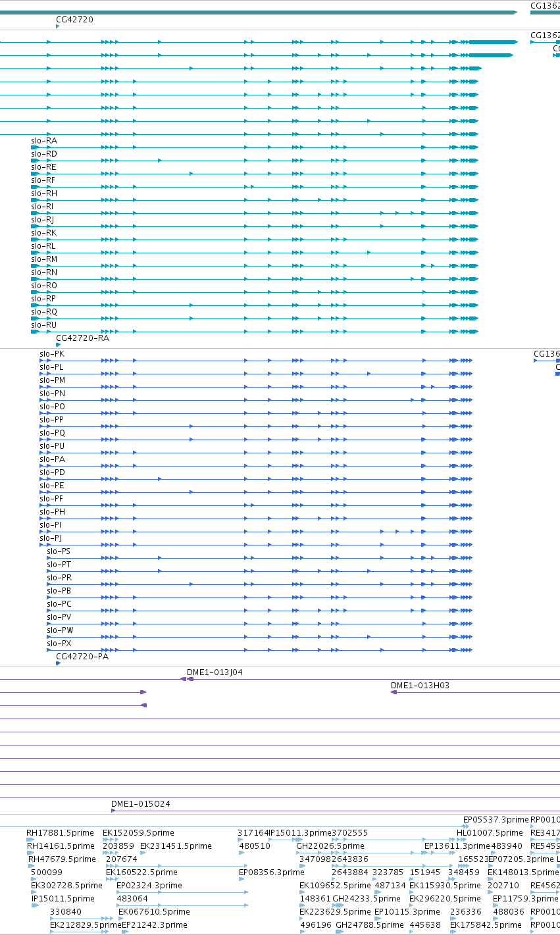
Task: Select the slo-PN protein label
Action: tap(52, 393)
